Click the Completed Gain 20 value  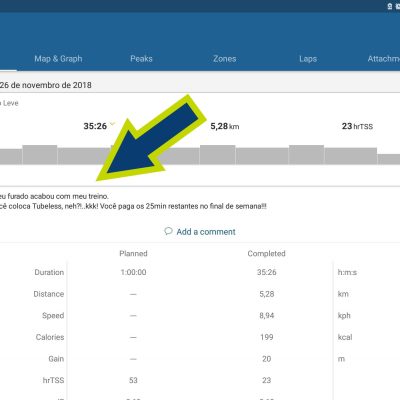267,359
